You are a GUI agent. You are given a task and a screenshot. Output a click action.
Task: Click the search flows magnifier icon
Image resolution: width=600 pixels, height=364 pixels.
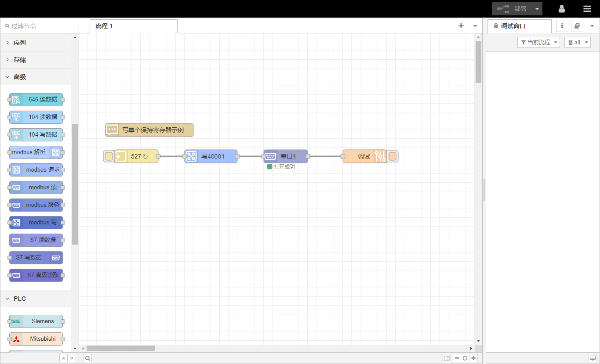[88, 358]
